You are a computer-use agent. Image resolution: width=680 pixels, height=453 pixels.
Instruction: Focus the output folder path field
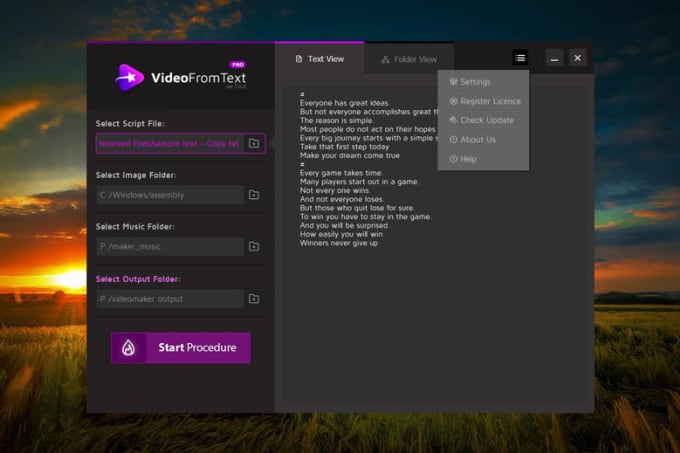(x=170, y=299)
